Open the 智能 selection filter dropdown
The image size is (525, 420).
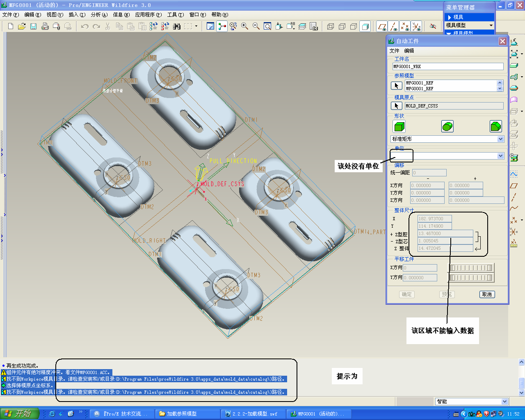tap(504, 402)
